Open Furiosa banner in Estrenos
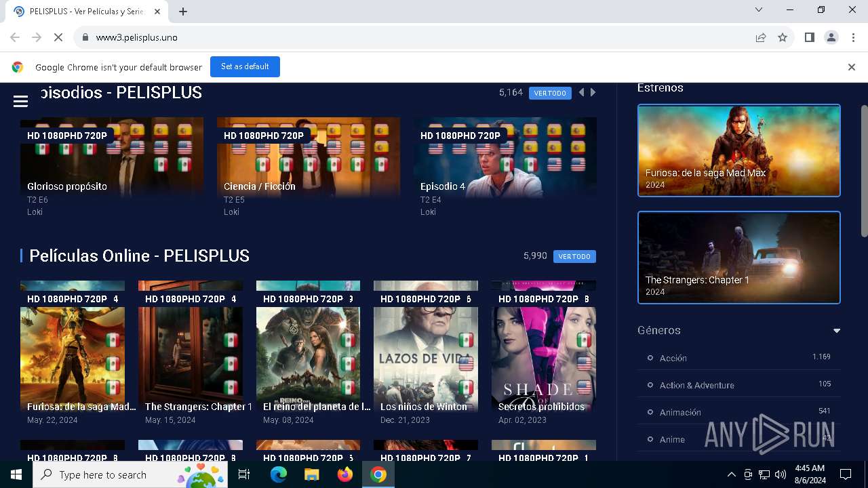 point(739,150)
